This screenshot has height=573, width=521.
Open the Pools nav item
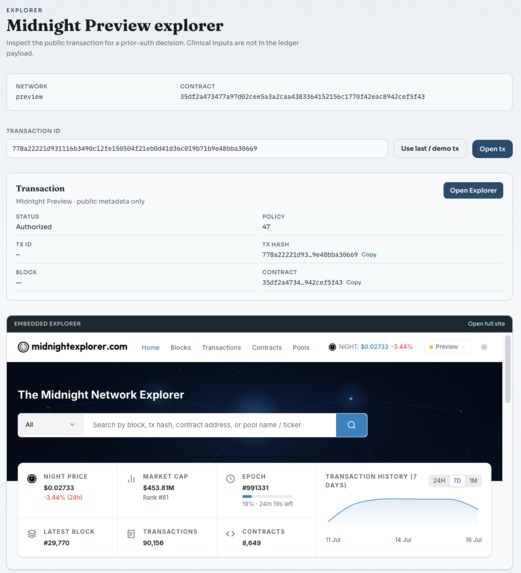[301, 348]
